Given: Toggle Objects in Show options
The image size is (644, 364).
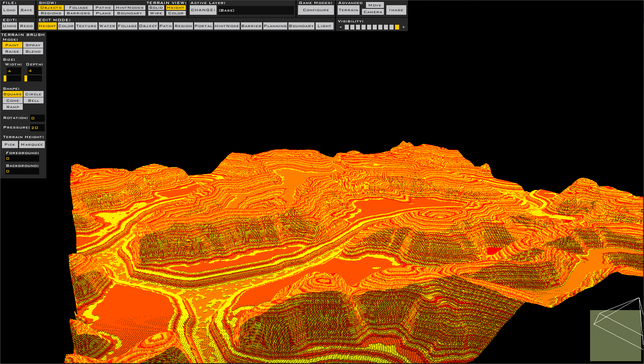Looking at the screenshot, I should click(51, 8).
